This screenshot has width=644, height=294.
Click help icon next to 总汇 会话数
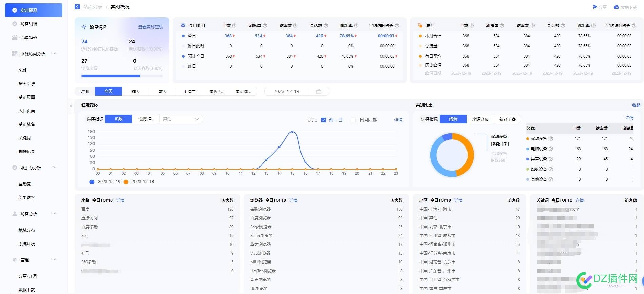(x=563, y=26)
